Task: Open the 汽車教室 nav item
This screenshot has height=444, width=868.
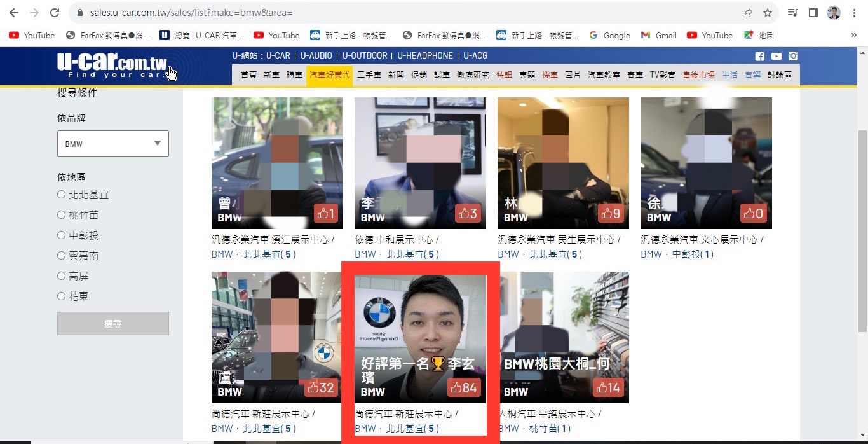Action: point(604,75)
